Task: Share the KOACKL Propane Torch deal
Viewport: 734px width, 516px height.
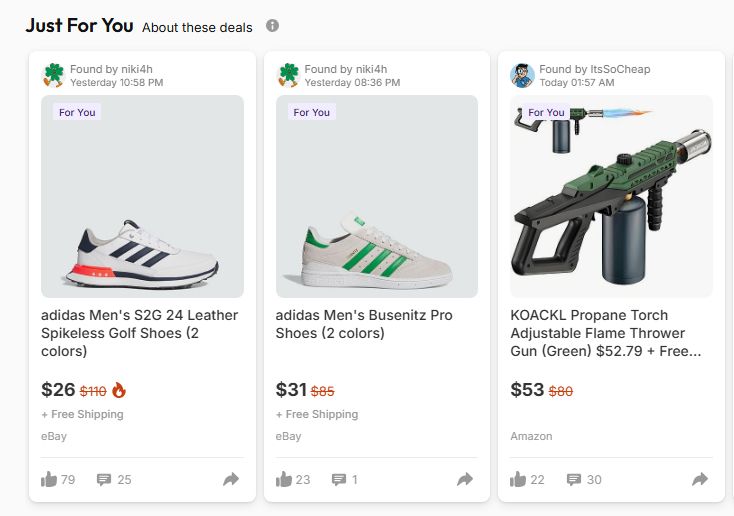Action: coord(699,480)
